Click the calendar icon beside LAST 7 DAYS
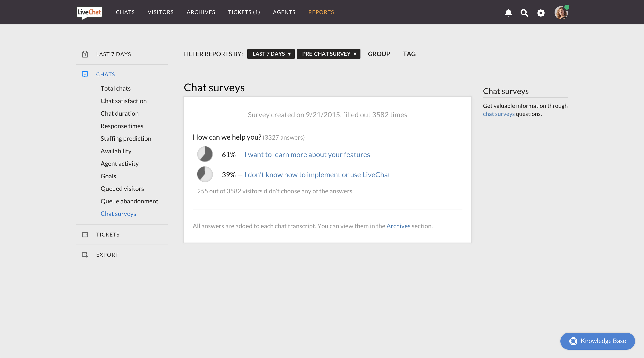 tap(85, 54)
